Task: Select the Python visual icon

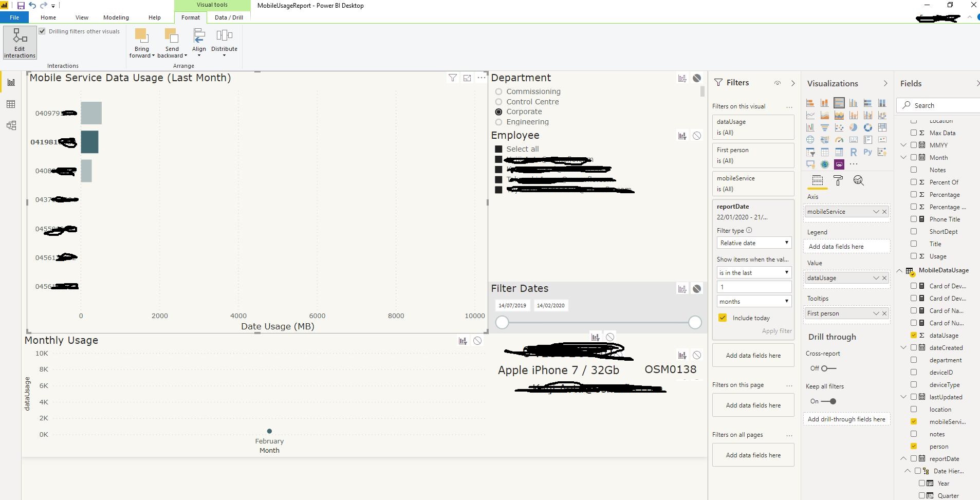Action: 867,152
